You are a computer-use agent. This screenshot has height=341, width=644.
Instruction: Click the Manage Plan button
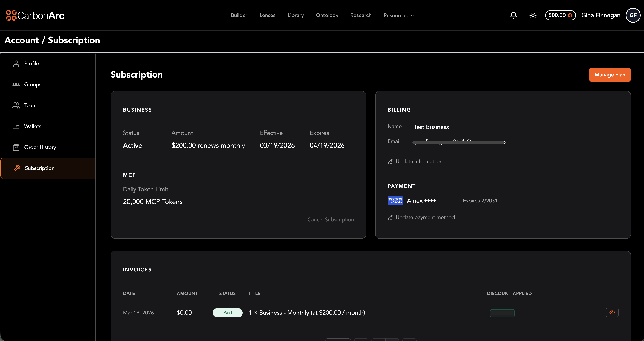click(x=609, y=75)
